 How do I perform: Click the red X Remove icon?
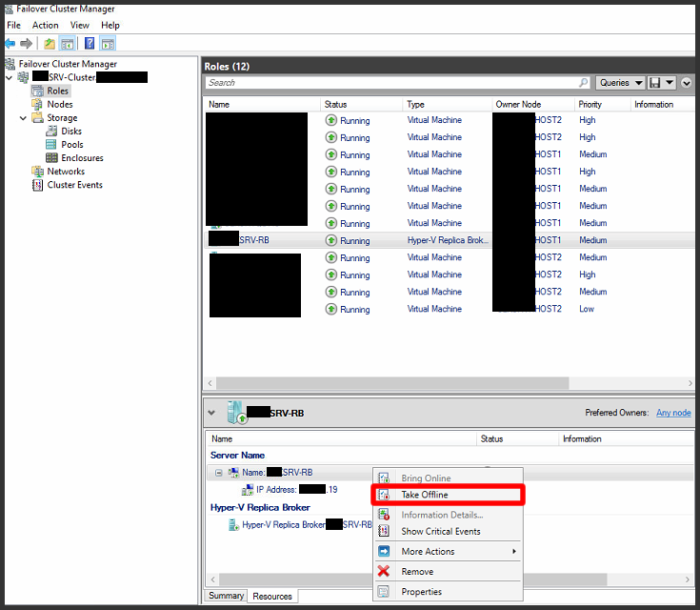(384, 571)
